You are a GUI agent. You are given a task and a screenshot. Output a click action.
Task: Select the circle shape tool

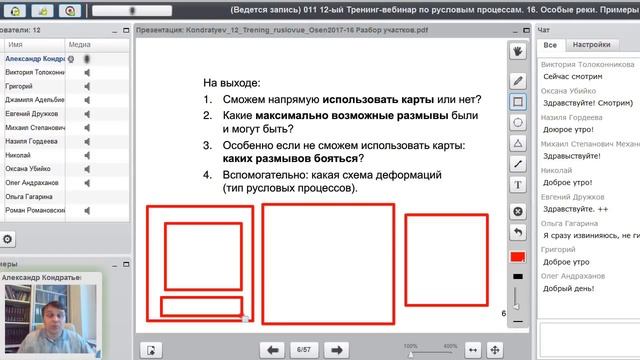coord(518,122)
